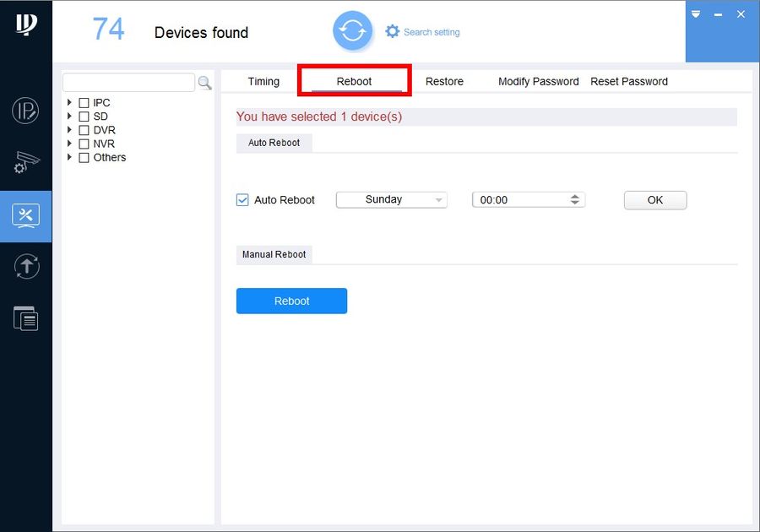
Task: Select the Others tree label
Action: point(110,157)
